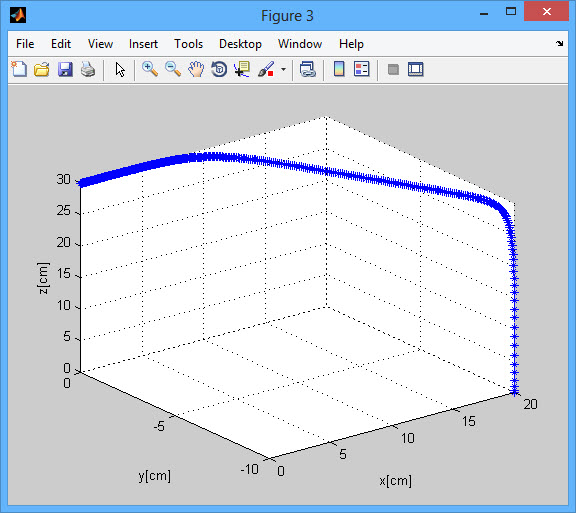Select the Zoom In magnifier
Viewport: 576px width, 513px height.
point(150,69)
